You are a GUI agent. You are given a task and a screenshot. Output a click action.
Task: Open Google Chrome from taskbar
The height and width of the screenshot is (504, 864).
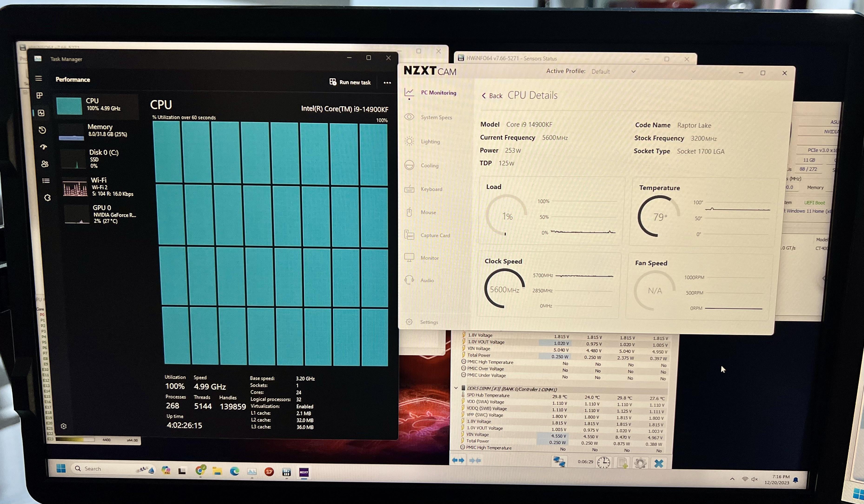200,470
